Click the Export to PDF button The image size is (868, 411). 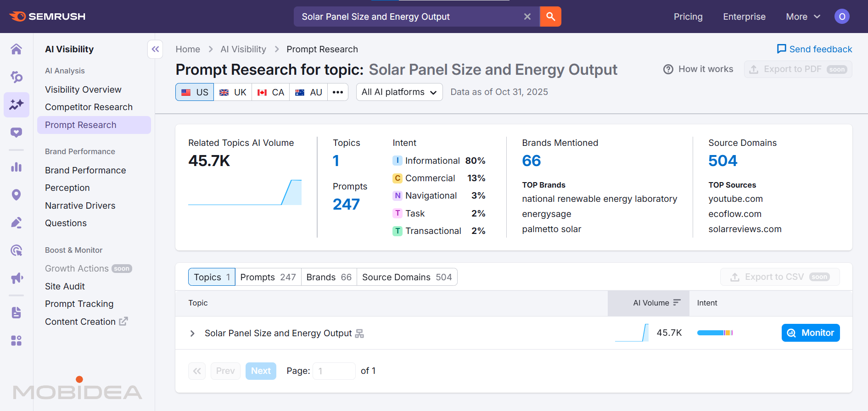(798, 69)
